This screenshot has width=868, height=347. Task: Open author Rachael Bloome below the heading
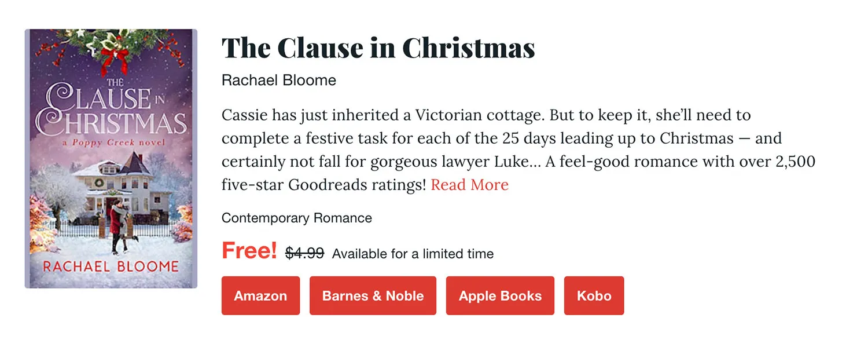[x=278, y=80]
